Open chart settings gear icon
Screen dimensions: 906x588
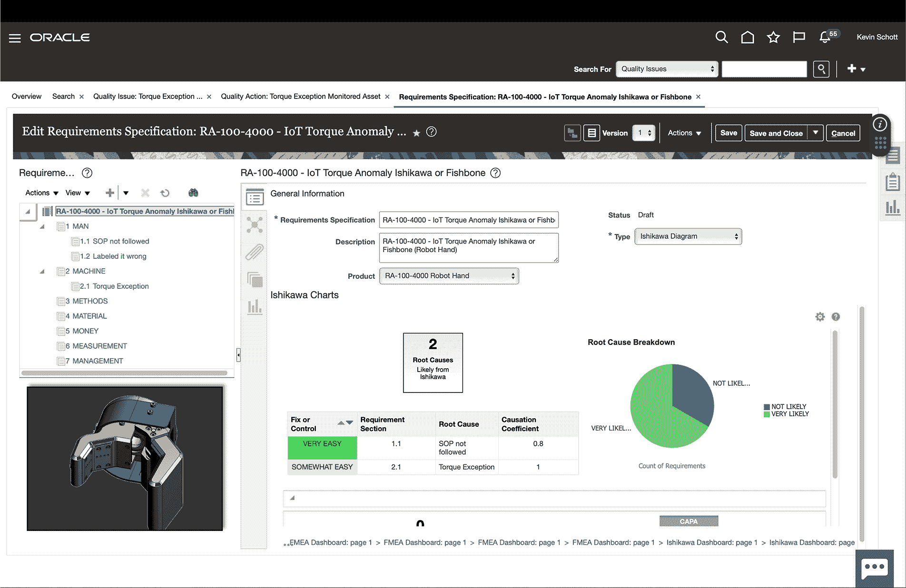pyautogui.click(x=819, y=317)
